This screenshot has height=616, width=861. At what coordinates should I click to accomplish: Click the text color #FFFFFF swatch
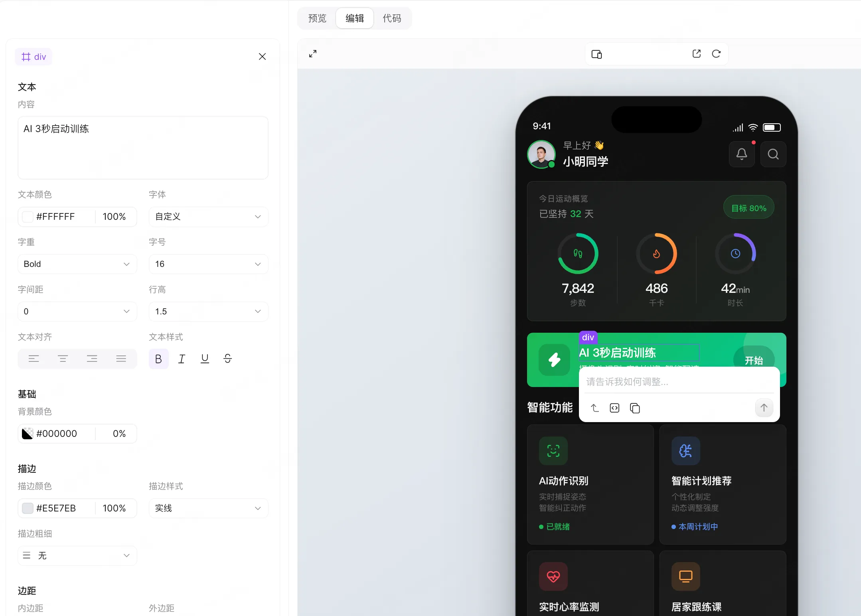click(28, 217)
